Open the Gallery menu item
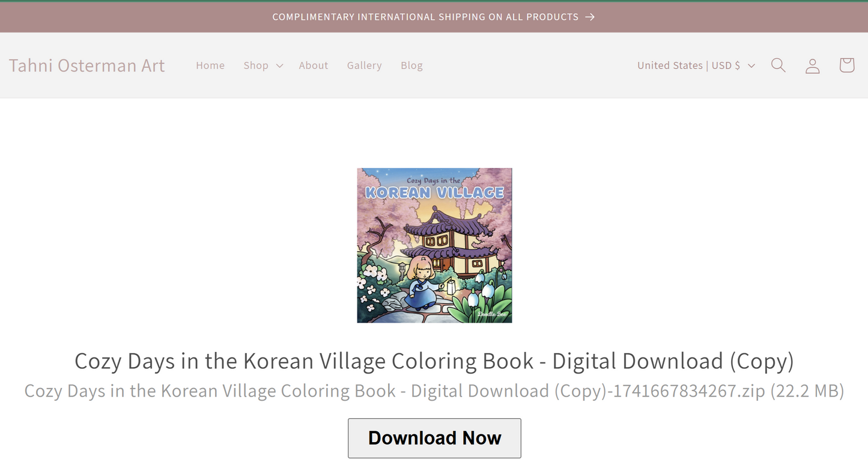The width and height of the screenshot is (868, 465). click(x=364, y=65)
